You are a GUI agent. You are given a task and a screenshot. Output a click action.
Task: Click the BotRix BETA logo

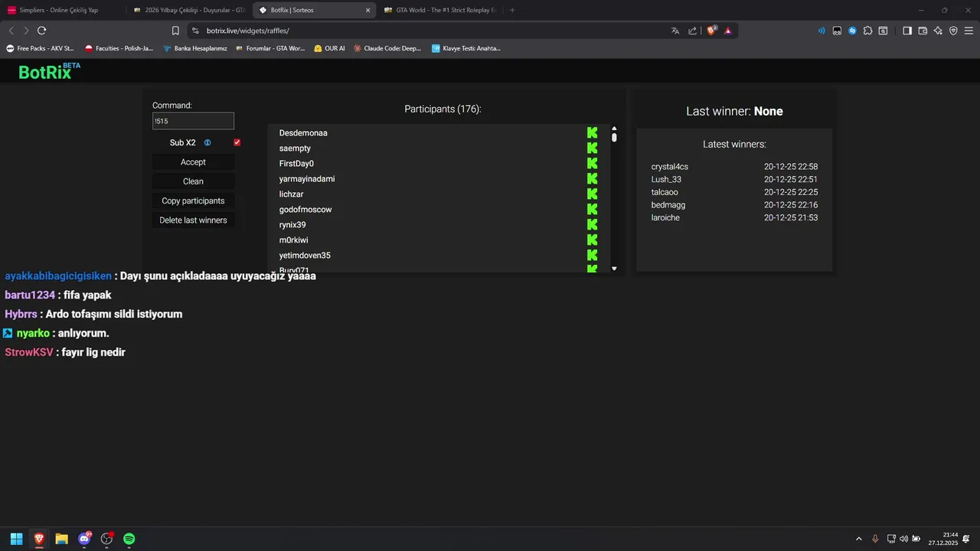click(x=50, y=71)
